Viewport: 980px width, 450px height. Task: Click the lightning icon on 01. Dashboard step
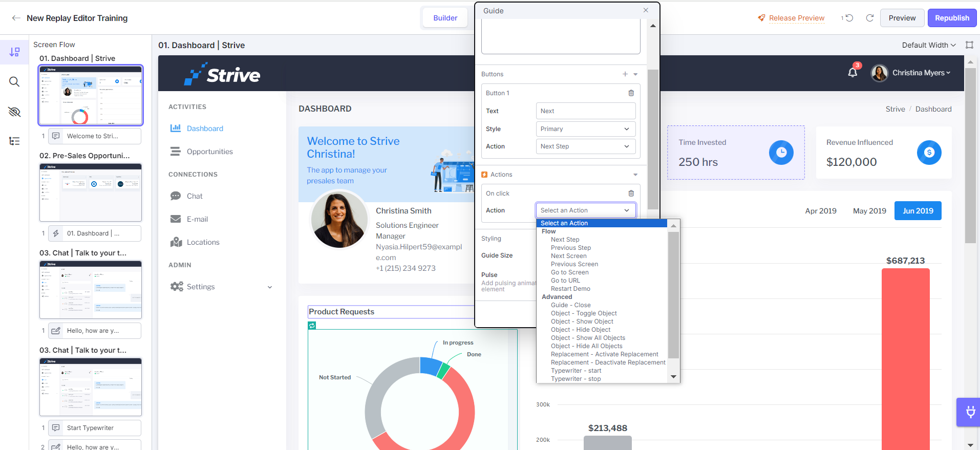(56, 233)
